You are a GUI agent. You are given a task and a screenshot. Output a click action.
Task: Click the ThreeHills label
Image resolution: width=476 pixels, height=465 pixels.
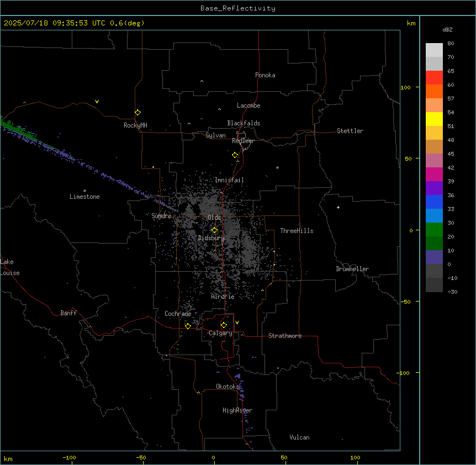point(297,231)
